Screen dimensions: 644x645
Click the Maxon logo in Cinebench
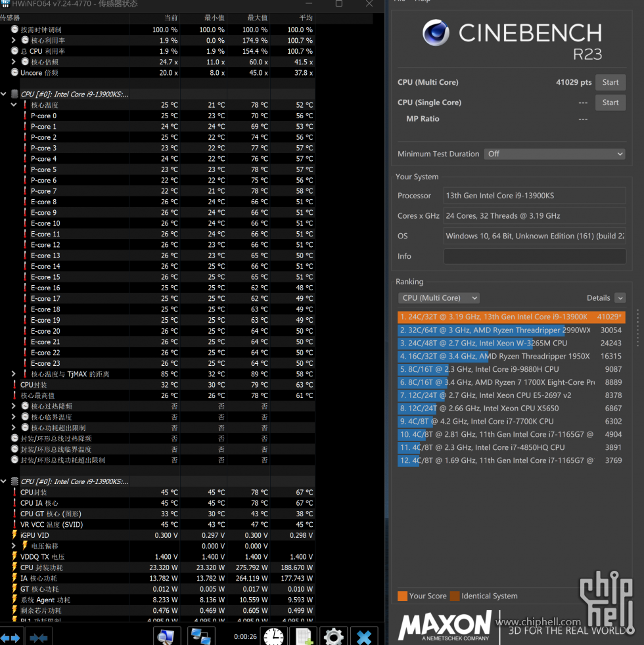(445, 626)
